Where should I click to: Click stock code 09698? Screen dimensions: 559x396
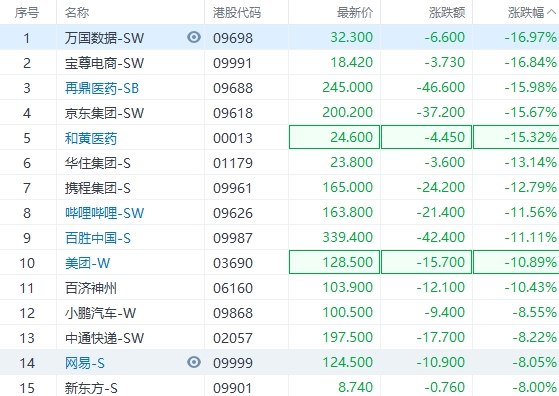(233, 38)
